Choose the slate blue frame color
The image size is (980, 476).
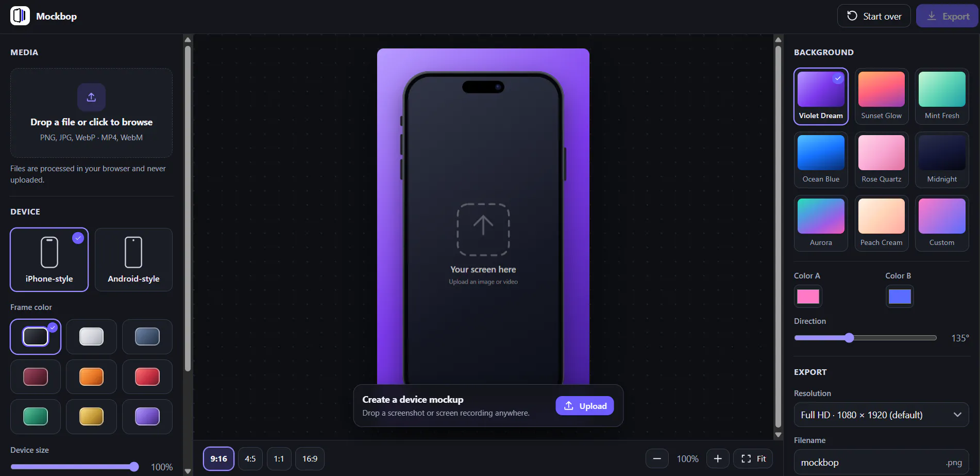(x=147, y=337)
